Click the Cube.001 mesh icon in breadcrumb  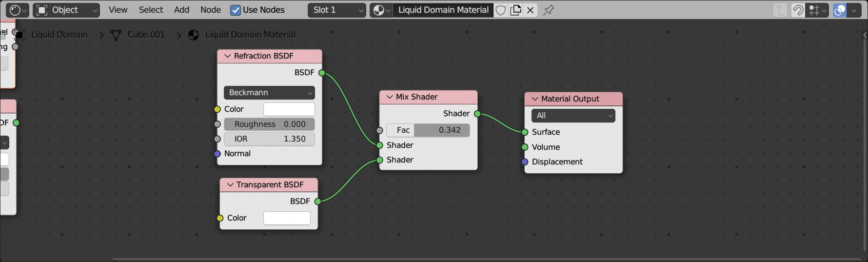click(116, 35)
